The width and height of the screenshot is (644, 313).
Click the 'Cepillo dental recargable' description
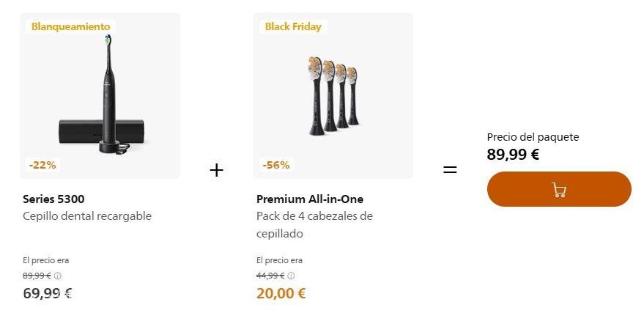coord(87,216)
